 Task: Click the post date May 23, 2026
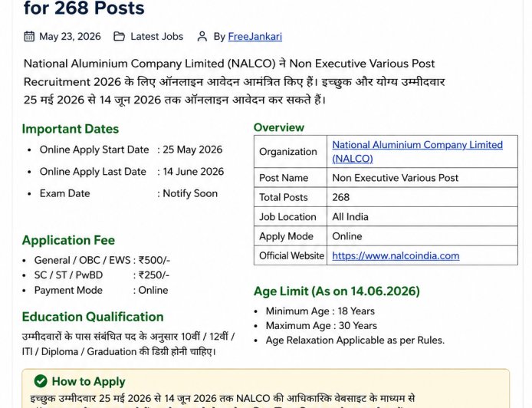70,36
